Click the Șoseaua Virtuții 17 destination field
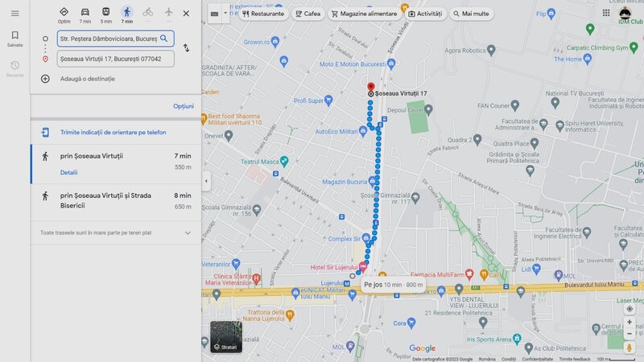Viewport: 644px width, 362px height. point(115,59)
